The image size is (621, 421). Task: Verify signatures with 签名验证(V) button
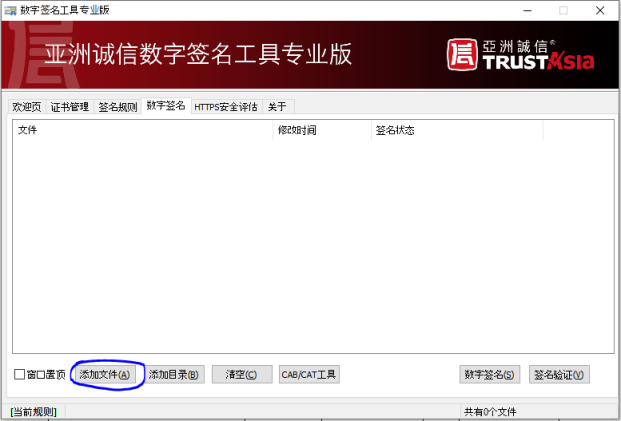pyautogui.click(x=559, y=374)
